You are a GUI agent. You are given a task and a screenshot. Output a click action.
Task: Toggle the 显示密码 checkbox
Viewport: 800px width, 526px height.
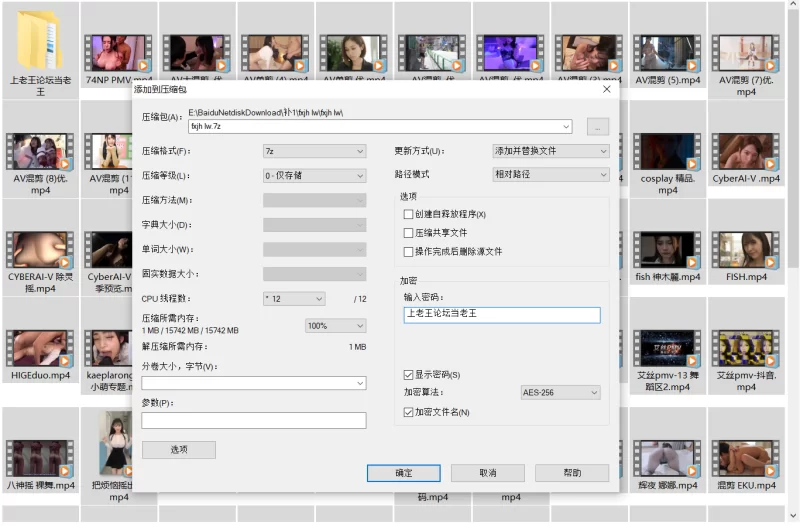tap(408, 374)
